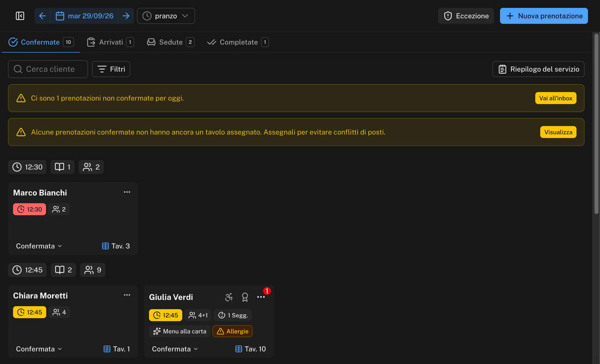Open Giulia Verdi's three-dot menu

click(261, 297)
